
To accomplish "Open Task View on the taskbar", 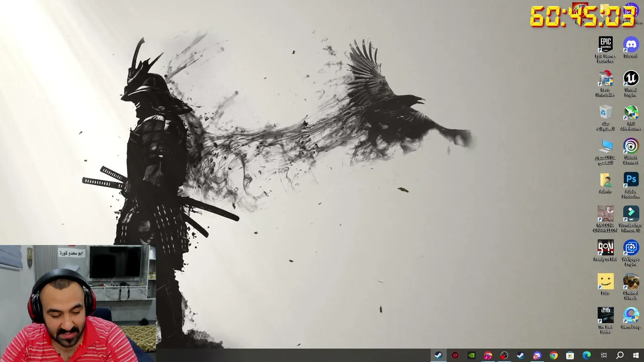I will pyautogui.click(x=603, y=355).
